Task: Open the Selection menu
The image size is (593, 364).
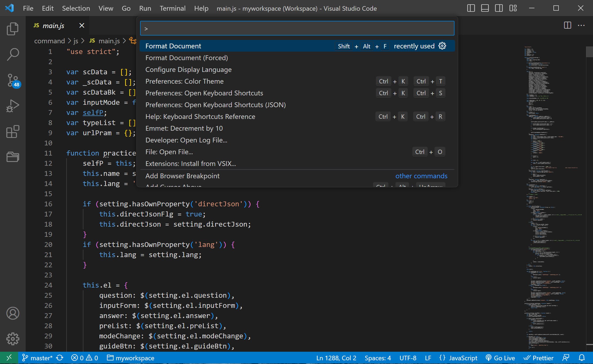Action: pyautogui.click(x=76, y=8)
